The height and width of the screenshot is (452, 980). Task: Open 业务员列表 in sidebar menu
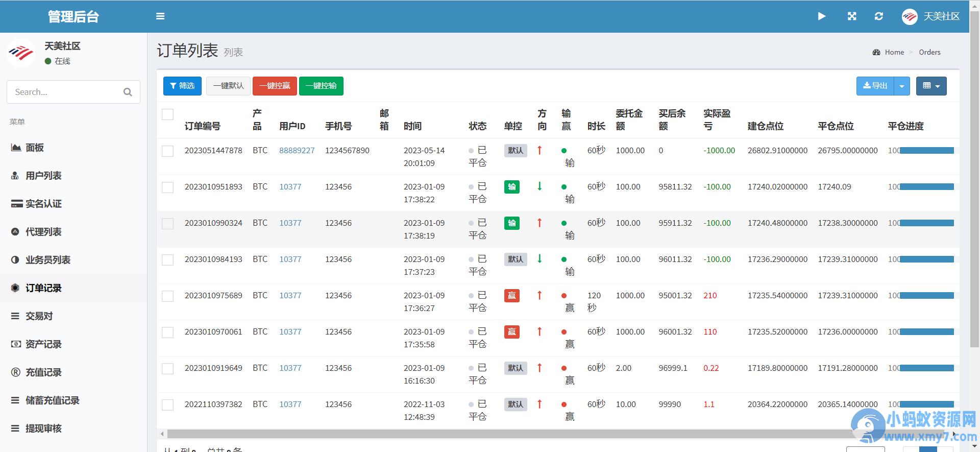[73, 260]
